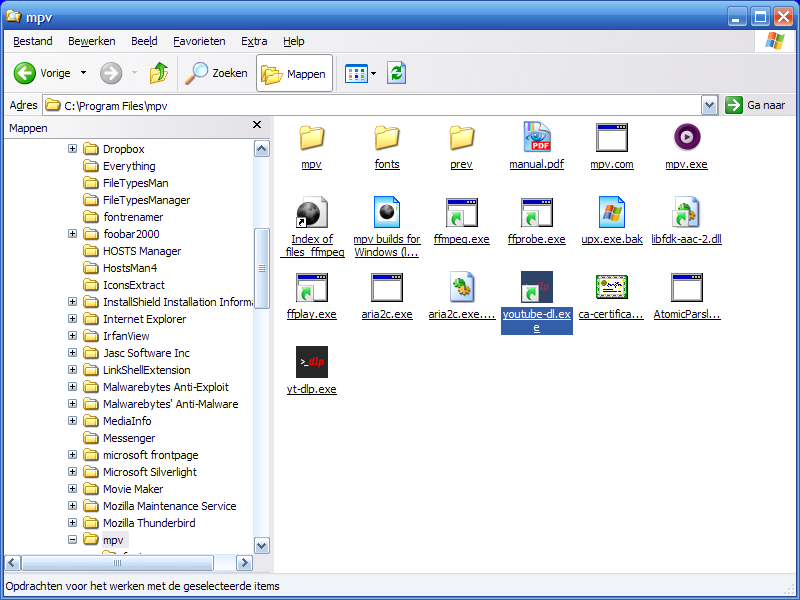800x600 pixels.
Task: Expand the Jasc Software Inc node
Action: click(x=72, y=353)
